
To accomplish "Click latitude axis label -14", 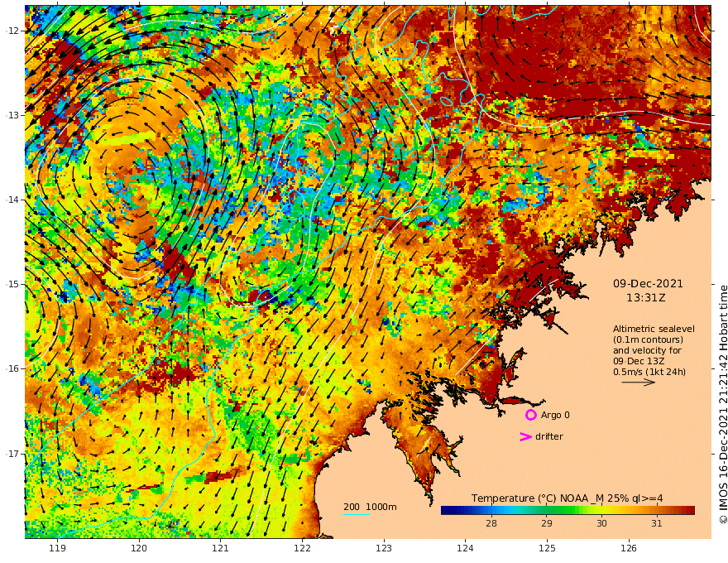I will pos(12,200).
